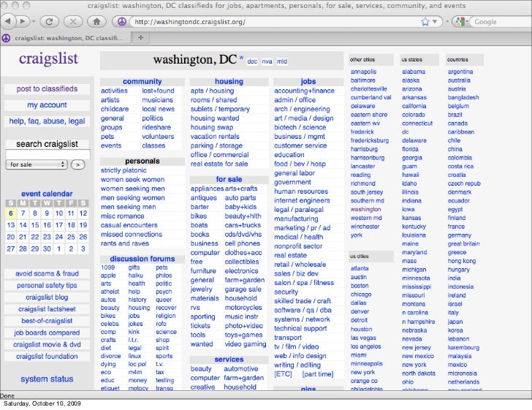Open craigslist blog link
Image resolution: width=532 pixels, height=410 pixels.
[47, 297]
